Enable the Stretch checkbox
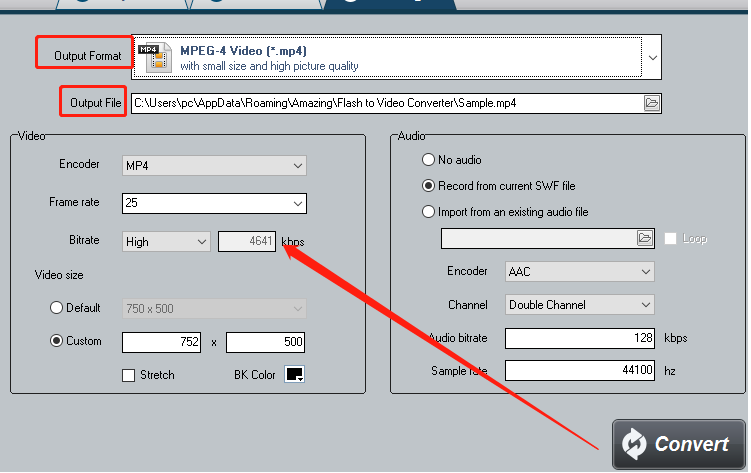 coord(128,375)
